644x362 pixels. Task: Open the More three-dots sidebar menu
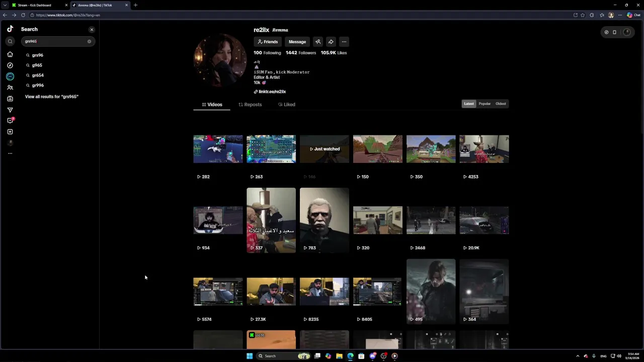pos(10,153)
